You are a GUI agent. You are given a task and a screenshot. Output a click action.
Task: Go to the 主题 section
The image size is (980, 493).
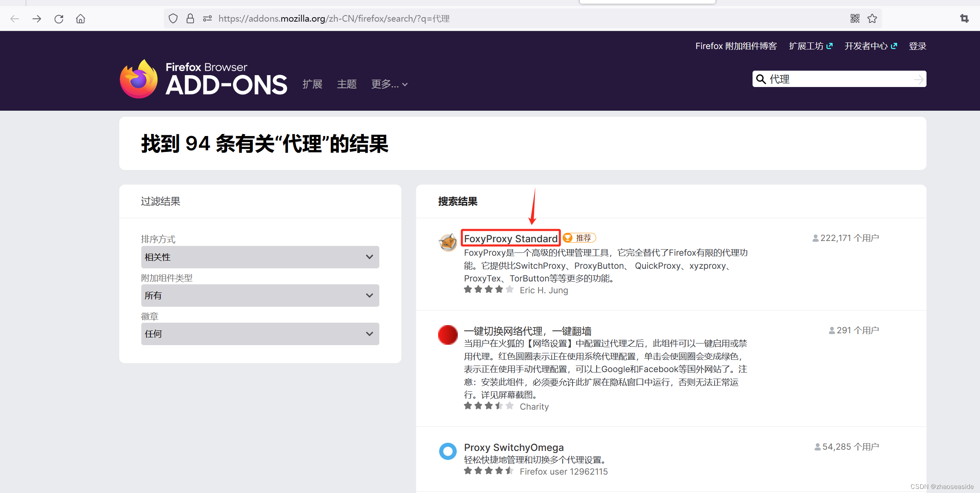coord(347,84)
